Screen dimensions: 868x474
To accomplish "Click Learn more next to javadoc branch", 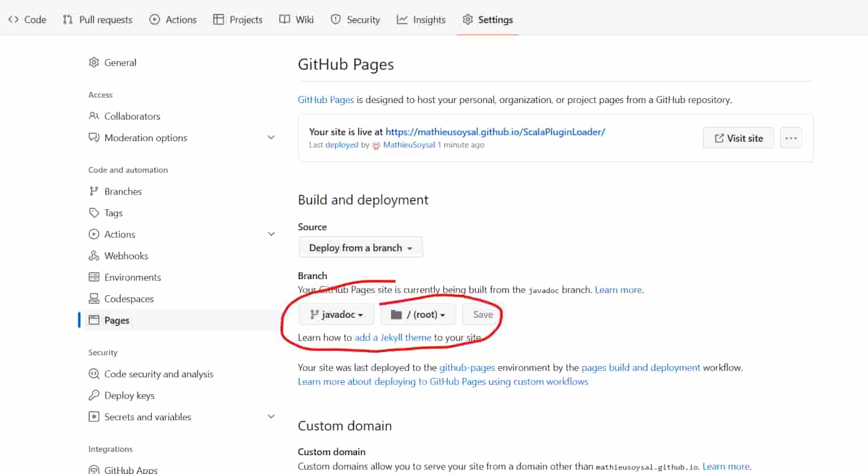I will click(618, 290).
